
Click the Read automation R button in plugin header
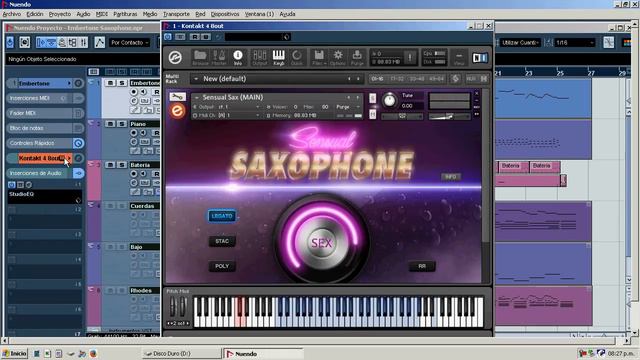(x=195, y=37)
